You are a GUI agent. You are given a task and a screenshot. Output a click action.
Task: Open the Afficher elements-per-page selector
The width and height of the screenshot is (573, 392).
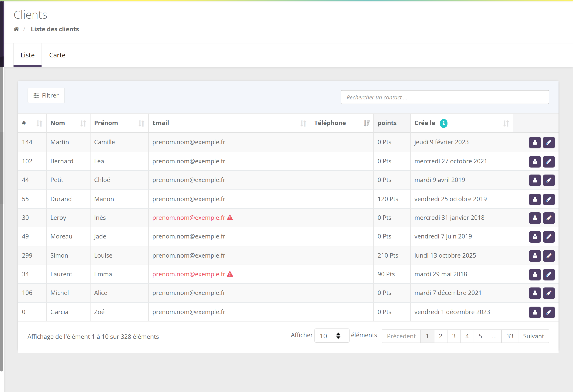(x=332, y=336)
